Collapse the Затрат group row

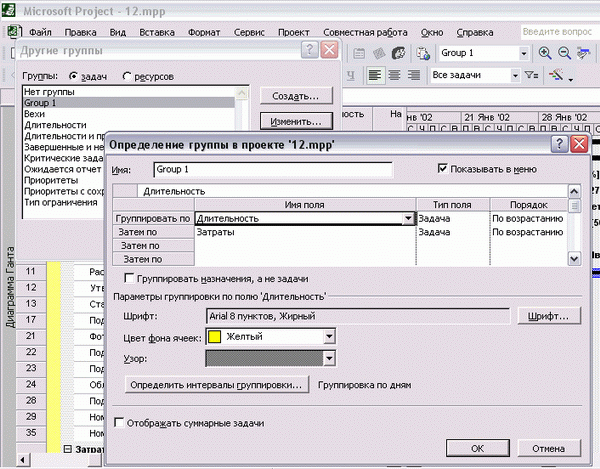[x=68, y=449]
